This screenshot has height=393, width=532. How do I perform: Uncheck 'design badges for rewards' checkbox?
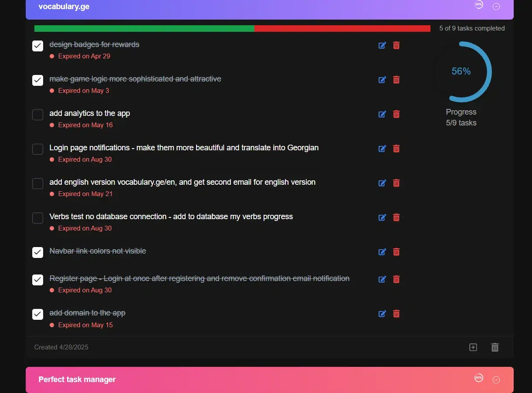click(38, 46)
